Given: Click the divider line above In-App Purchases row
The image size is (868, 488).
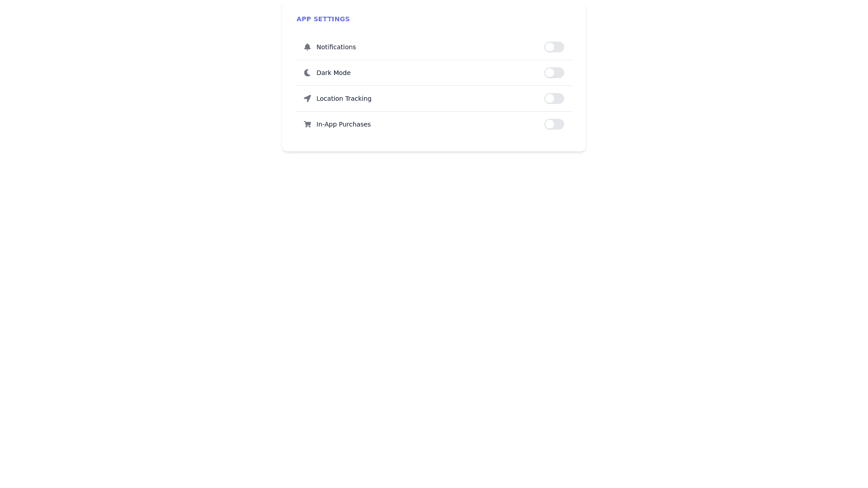Looking at the screenshot, I should pos(434,111).
